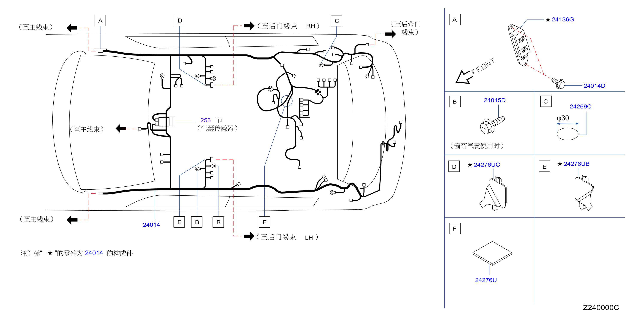Click 24014 in the bottom note text
Viewport: 644px width, 318px height.
tap(94, 253)
